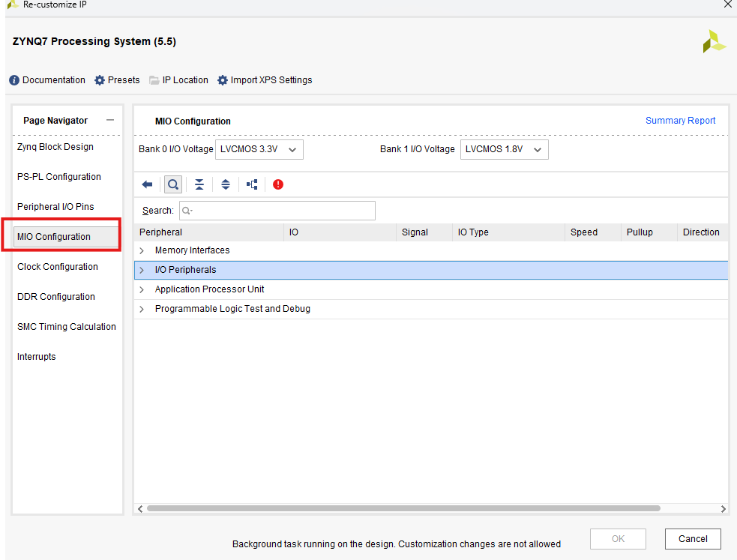Viewport: 737px width, 560px height.
Task: Click the Speed column header
Action: tap(593, 232)
